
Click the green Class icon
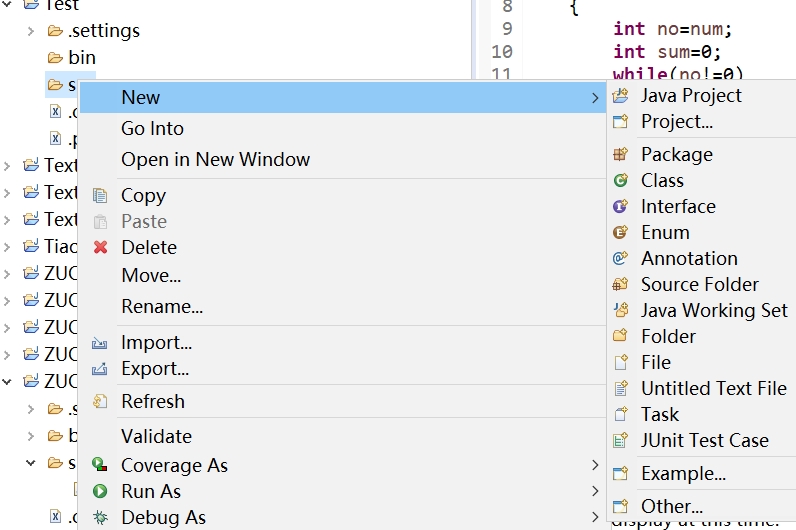point(621,181)
